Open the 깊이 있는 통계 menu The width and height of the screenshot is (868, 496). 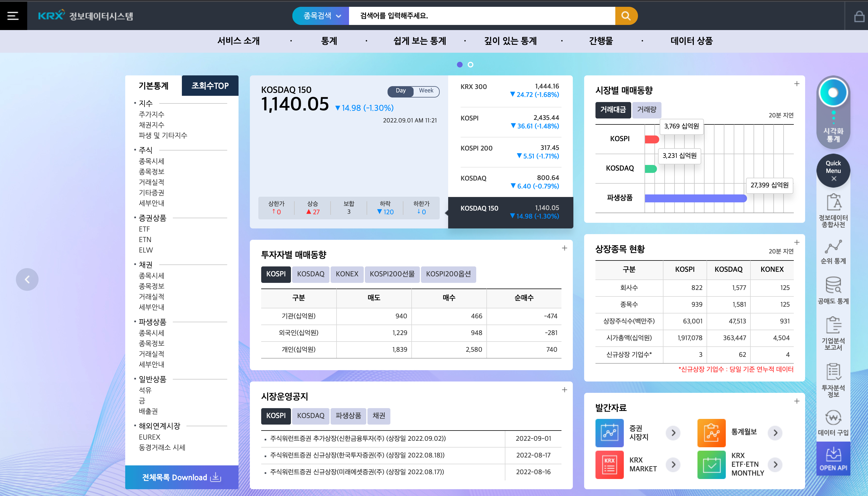(510, 41)
